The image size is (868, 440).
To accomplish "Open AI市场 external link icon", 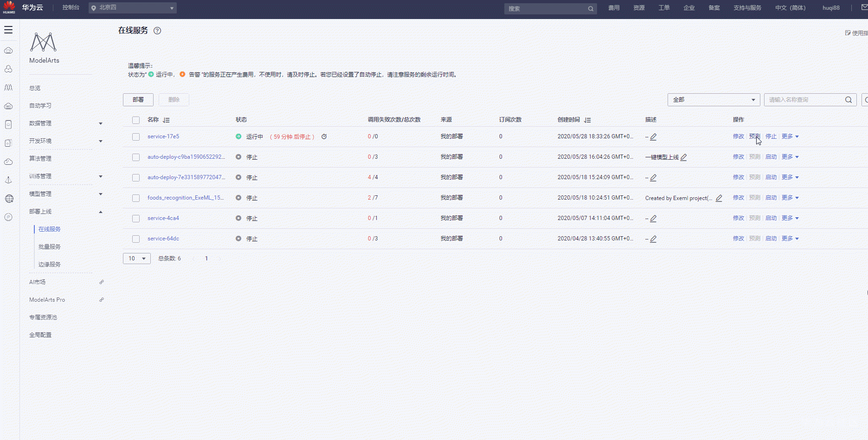I will [x=101, y=282].
